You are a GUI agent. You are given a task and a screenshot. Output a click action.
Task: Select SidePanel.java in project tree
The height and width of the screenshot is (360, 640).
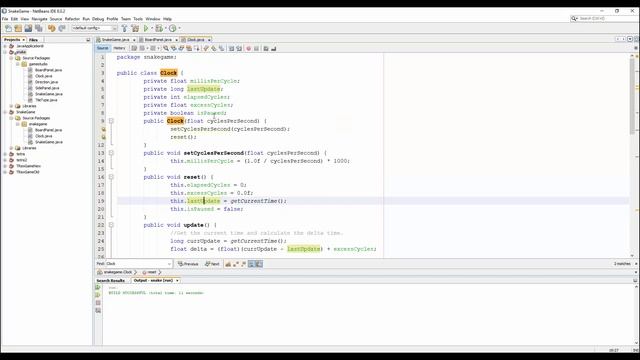coord(47,88)
